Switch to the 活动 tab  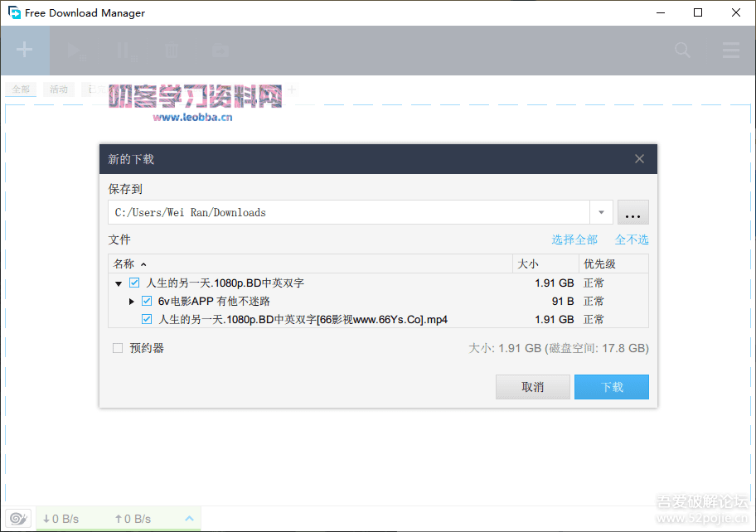pos(58,89)
